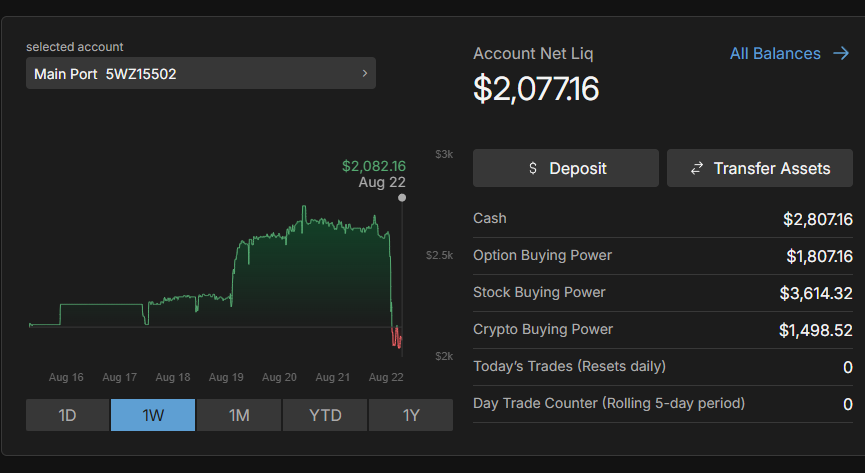The image size is (865, 473).
Task: Expand the chevron in the account selector
Action: click(x=364, y=73)
